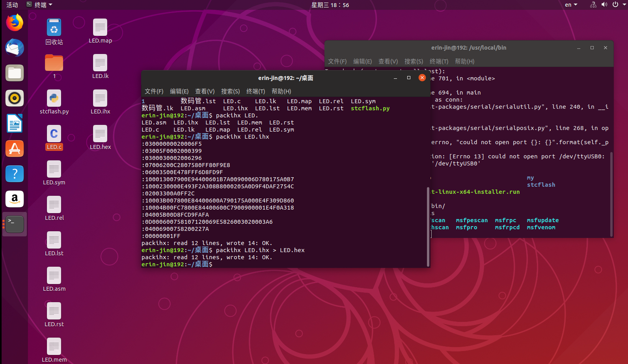Open Rhythmbox music player icon
This screenshot has width=628, height=364.
click(15, 98)
